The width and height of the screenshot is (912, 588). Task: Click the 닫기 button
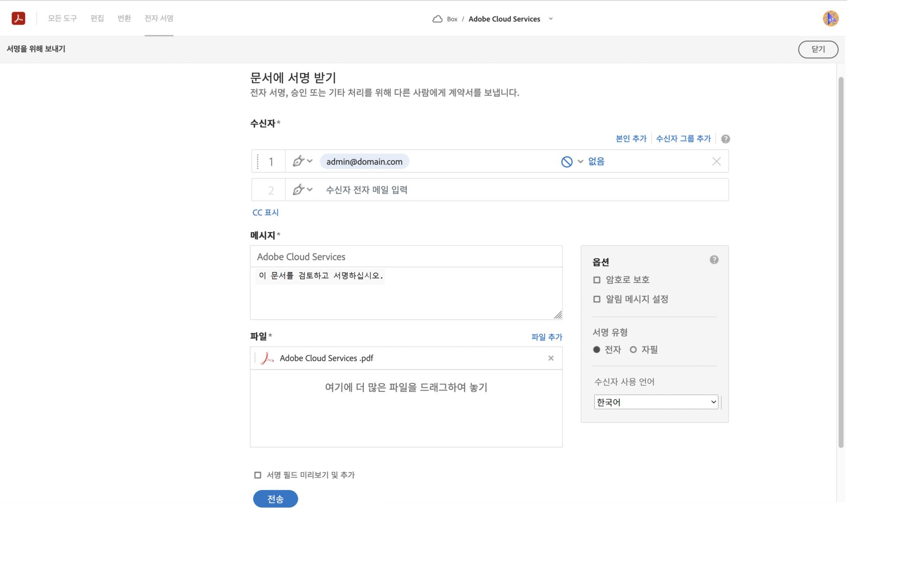click(818, 49)
